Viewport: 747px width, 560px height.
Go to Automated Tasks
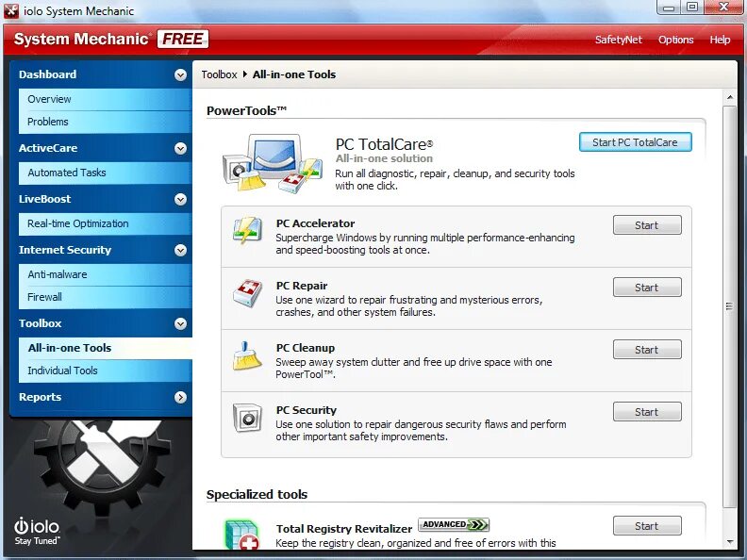point(105,173)
